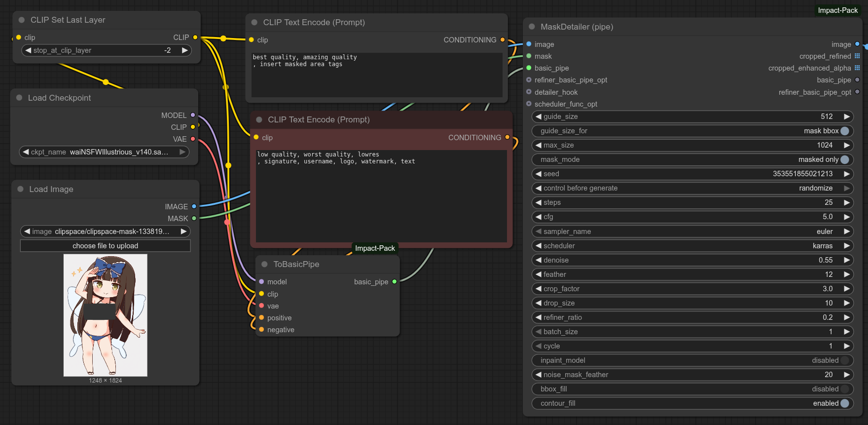Click the cropped_refined grid output port

(857, 56)
